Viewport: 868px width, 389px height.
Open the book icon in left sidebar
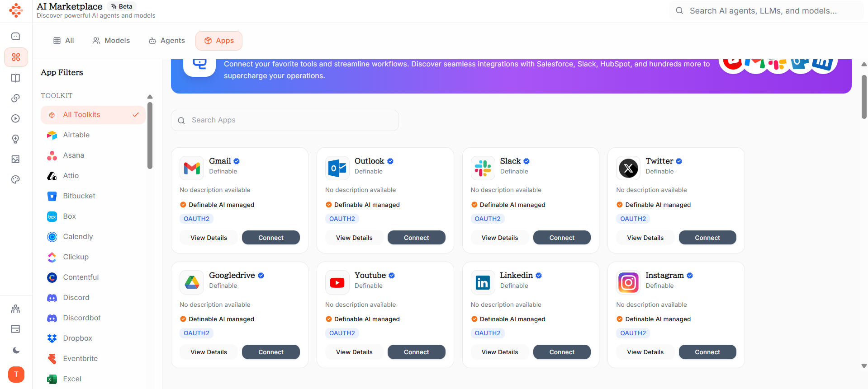tap(16, 78)
